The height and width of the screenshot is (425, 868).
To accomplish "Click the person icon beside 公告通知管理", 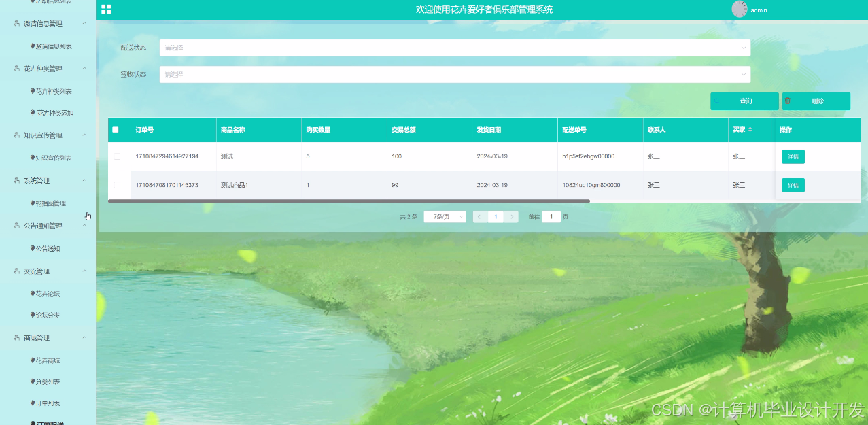I will [x=16, y=226].
